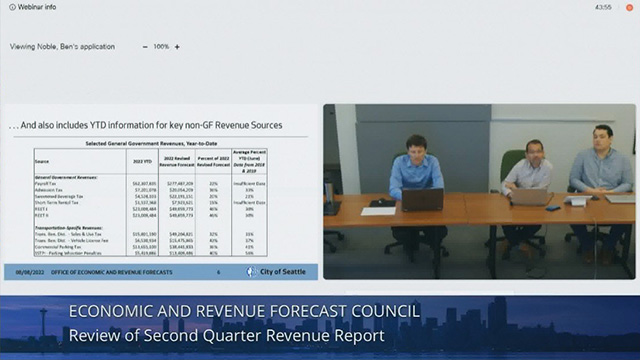Click the 'Source' column header
The height and width of the screenshot is (360, 640).
(42, 162)
